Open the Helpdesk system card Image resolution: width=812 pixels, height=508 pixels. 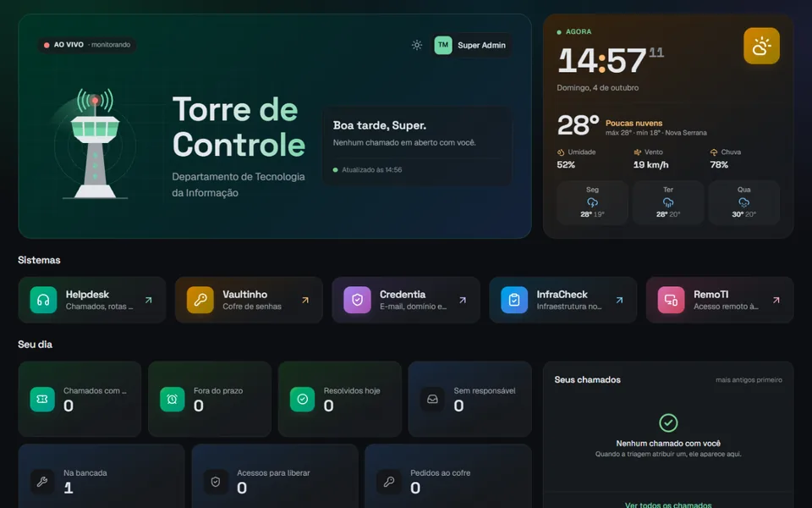[92, 300]
